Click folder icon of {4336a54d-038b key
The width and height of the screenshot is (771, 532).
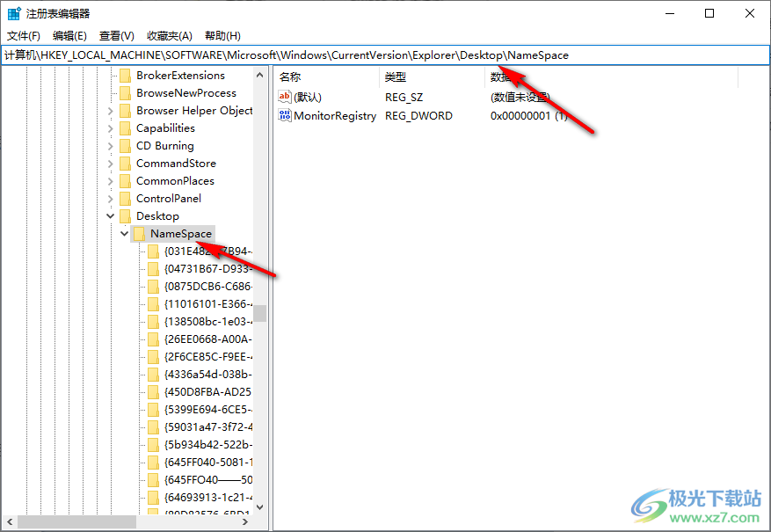(154, 375)
